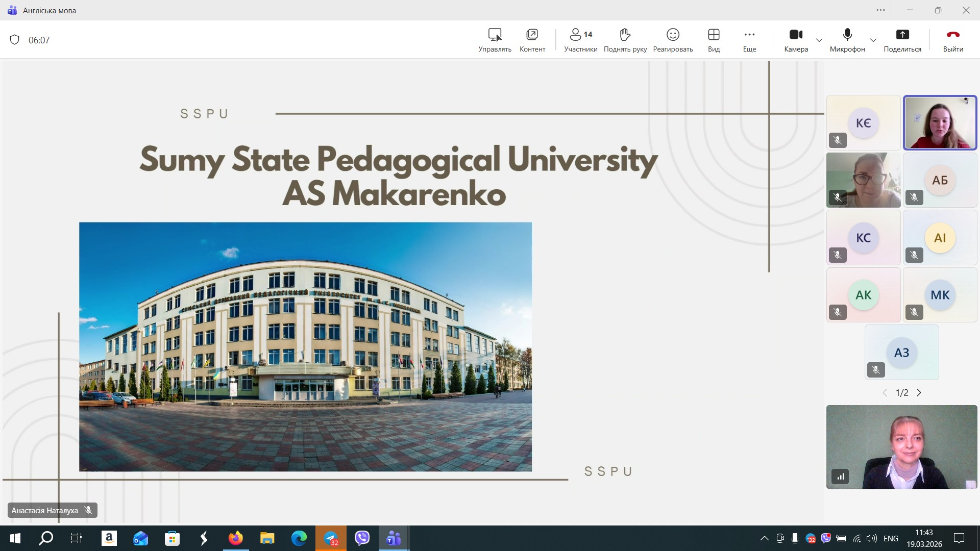
Task: Click muted mic on KЄ tile
Action: tap(838, 140)
